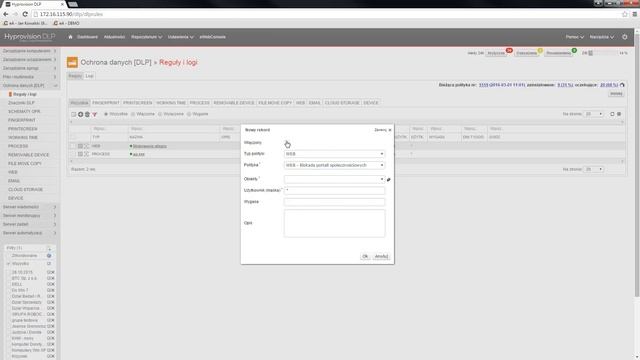Click the refresh icon above the table's right side
The height and width of the screenshot is (360, 640).
point(612,114)
